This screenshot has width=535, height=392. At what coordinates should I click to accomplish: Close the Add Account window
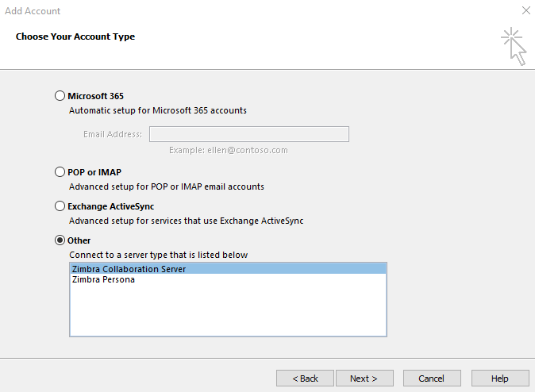click(525, 10)
